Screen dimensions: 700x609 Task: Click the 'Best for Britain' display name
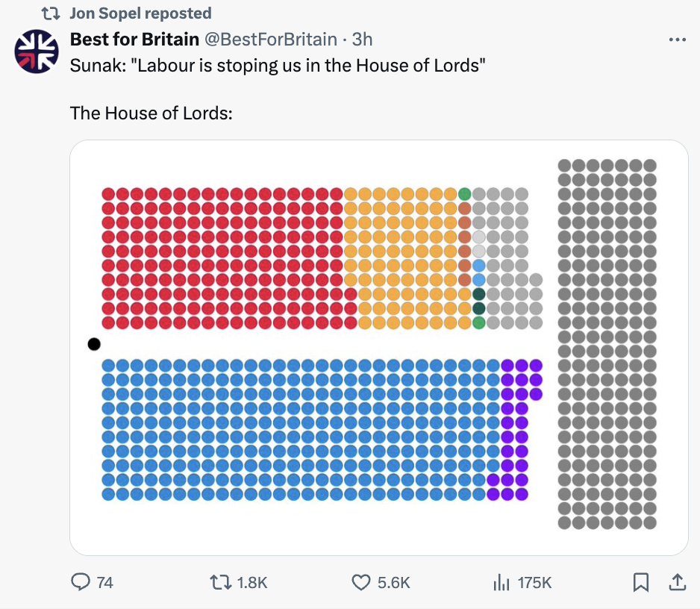(x=134, y=39)
